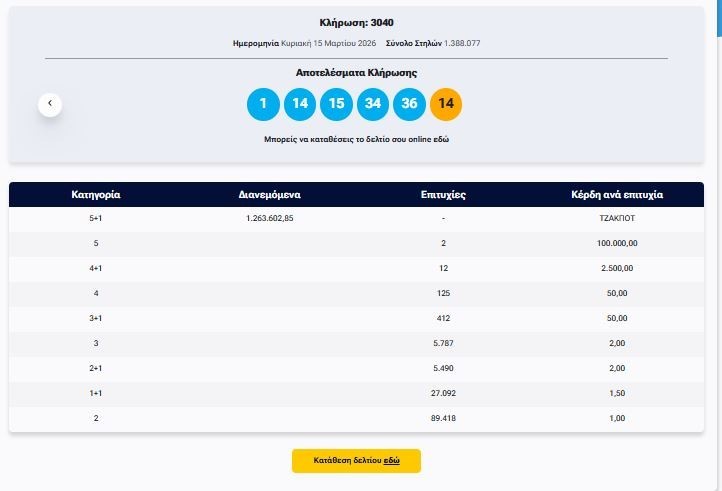Viewport: 722px width, 491px height.
Task: Click the 'Επιτυχίες' column header
Action: tap(443, 195)
